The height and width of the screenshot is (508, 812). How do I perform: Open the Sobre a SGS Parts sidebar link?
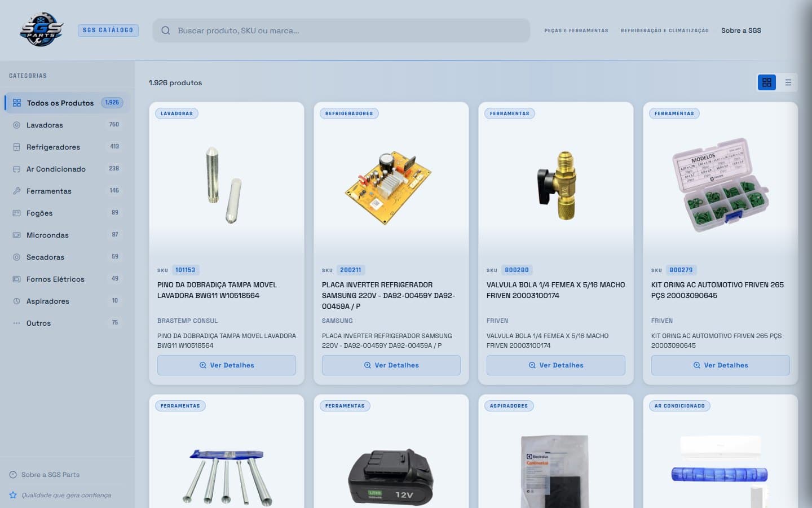pos(50,475)
